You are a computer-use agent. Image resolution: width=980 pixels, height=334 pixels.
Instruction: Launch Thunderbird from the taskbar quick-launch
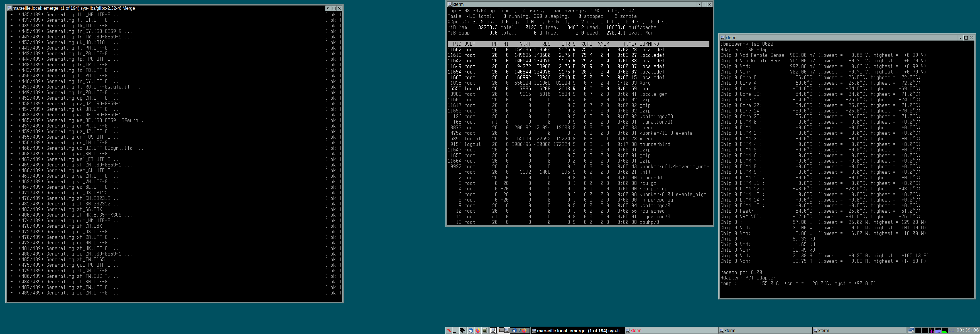(x=471, y=331)
